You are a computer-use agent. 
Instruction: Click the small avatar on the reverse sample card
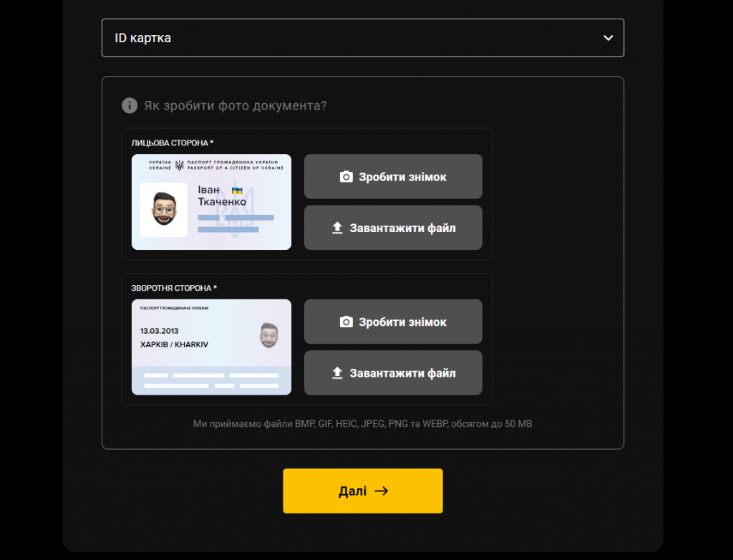[x=269, y=335]
